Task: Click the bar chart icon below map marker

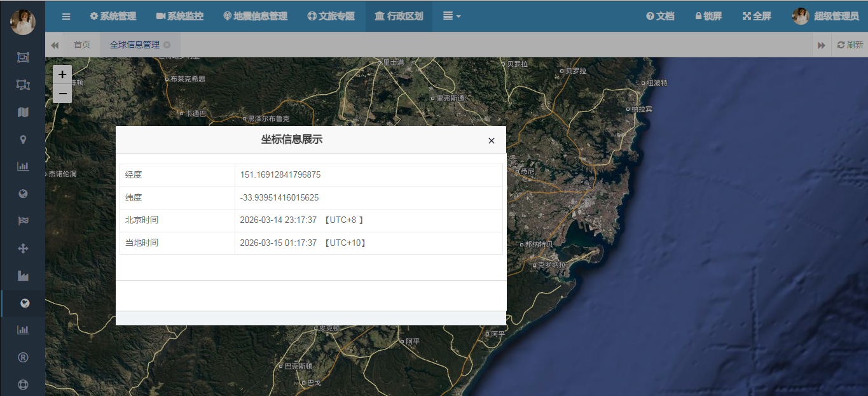Action: click(x=23, y=167)
